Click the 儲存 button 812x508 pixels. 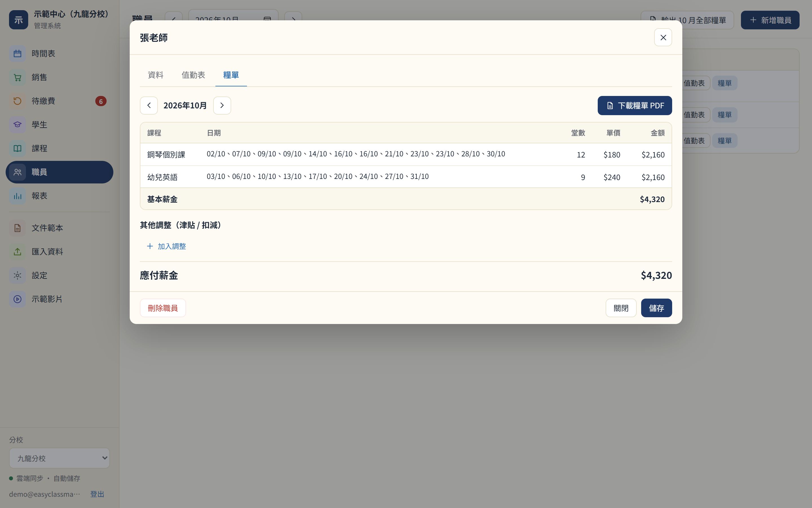[656, 308]
